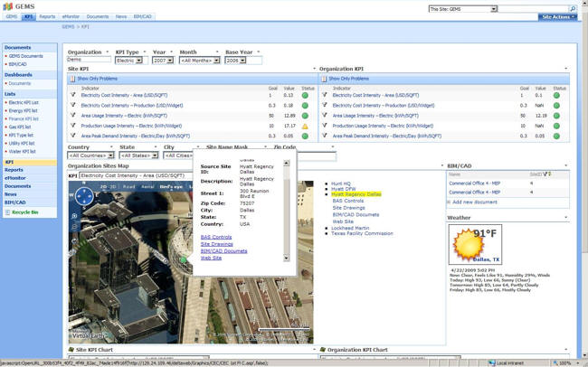
Task: Toggle Show Only Problems in Site KPI
Action: click(97, 79)
